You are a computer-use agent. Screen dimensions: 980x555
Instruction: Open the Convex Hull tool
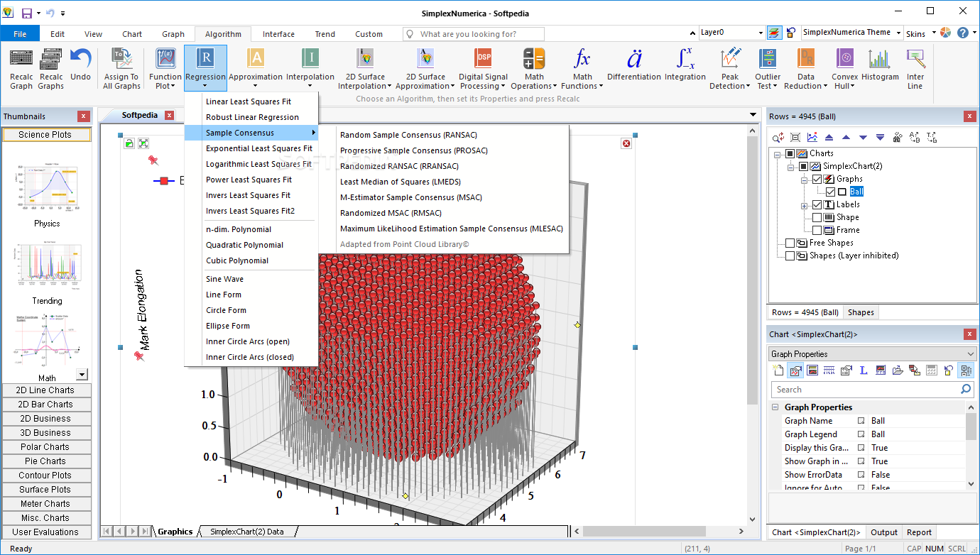pyautogui.click(x=845, y=69)
